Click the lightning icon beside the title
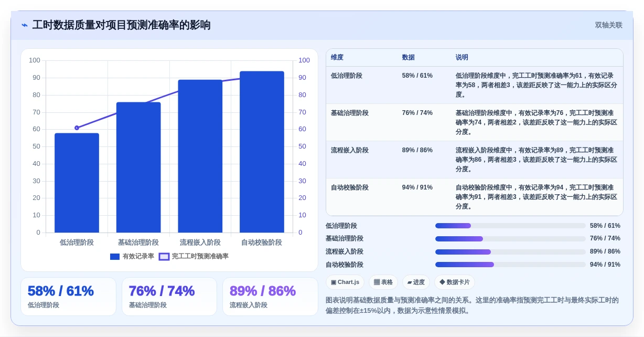The width and height of the screenshot is (644, 337). tap(25, 25)
